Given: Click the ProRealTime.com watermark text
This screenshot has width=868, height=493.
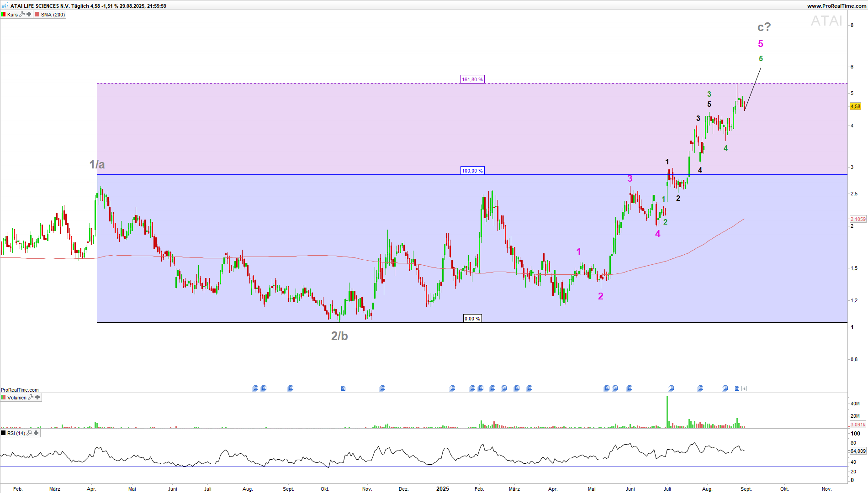Looking at the screenshot, I should [x=20, y=390].
